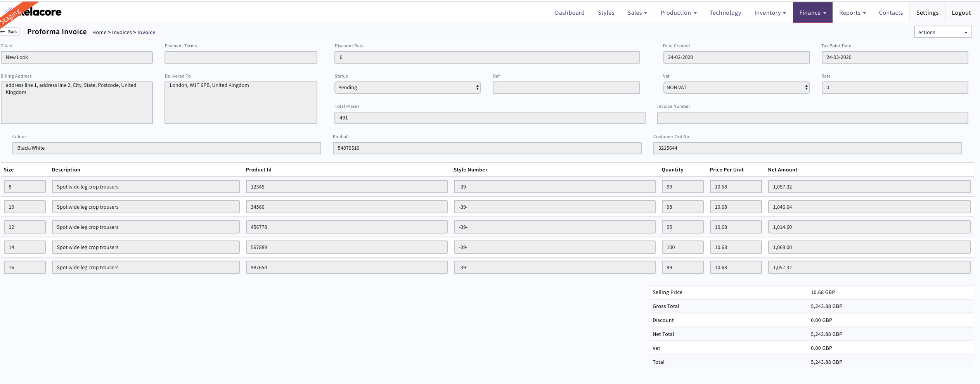
Task: Expand the Sales menu
Action: (637, 13)
